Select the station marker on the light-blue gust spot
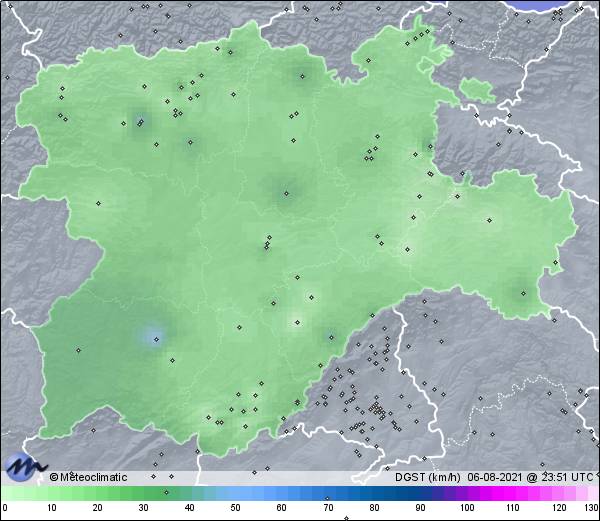The height and width of the screenshot is (521, 600). (156, 339)
